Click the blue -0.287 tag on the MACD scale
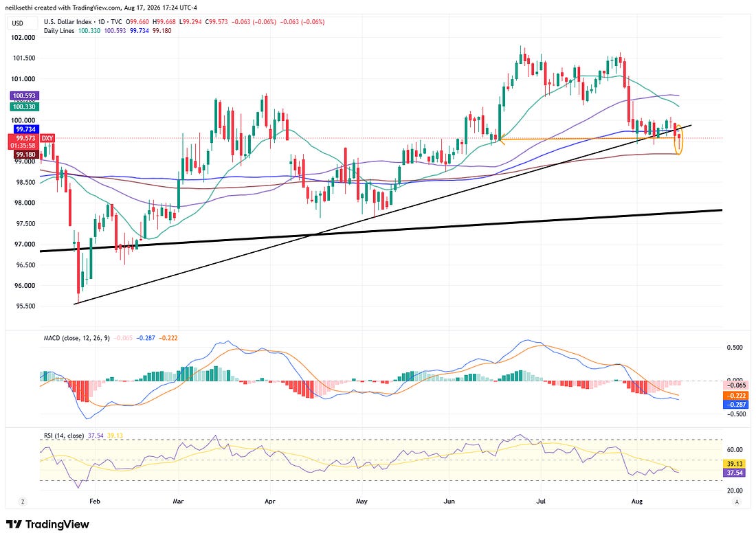 (x=735, y=405)
